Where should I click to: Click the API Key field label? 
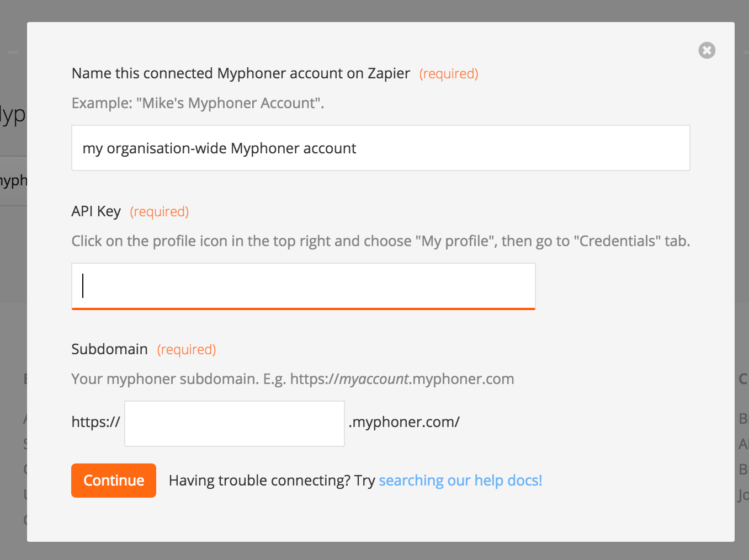point(96,211)
